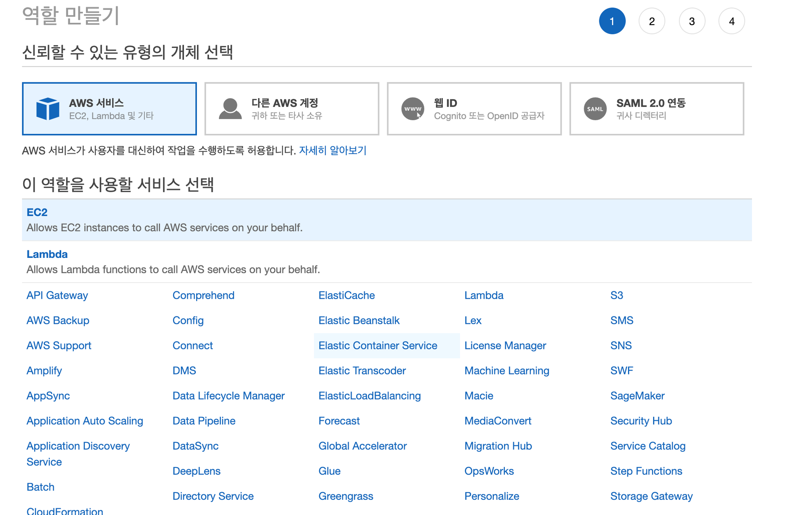
Task: Click the SAML 2.0 federation badge icon
Action: click(x=595, y=109)
